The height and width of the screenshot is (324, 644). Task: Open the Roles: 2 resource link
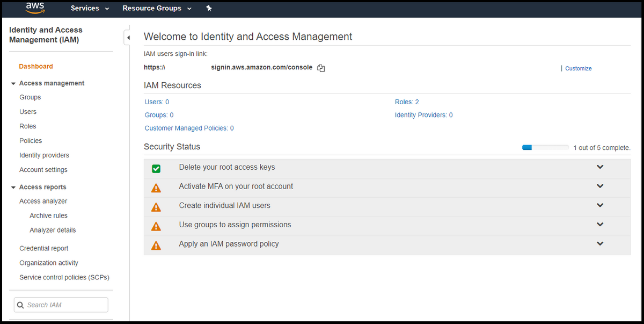click(x=407, y=102)
